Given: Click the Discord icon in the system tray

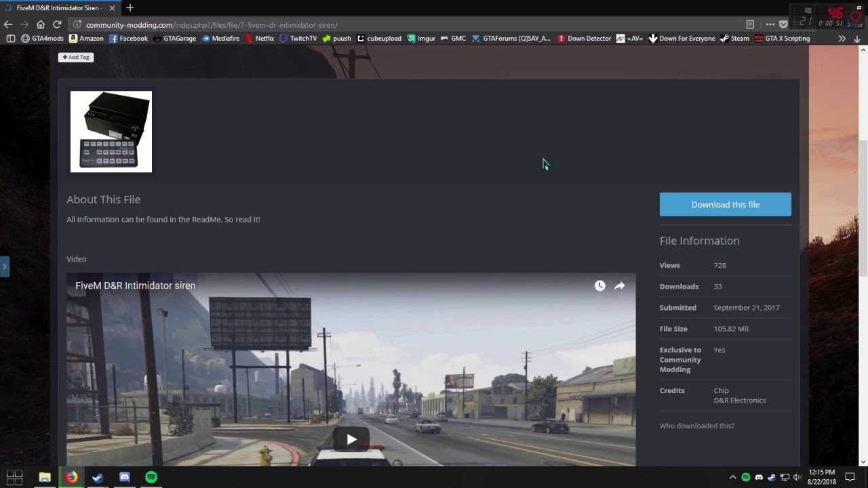Looking at the screenshot, I should pyautogui.click(x=758, y=477).
